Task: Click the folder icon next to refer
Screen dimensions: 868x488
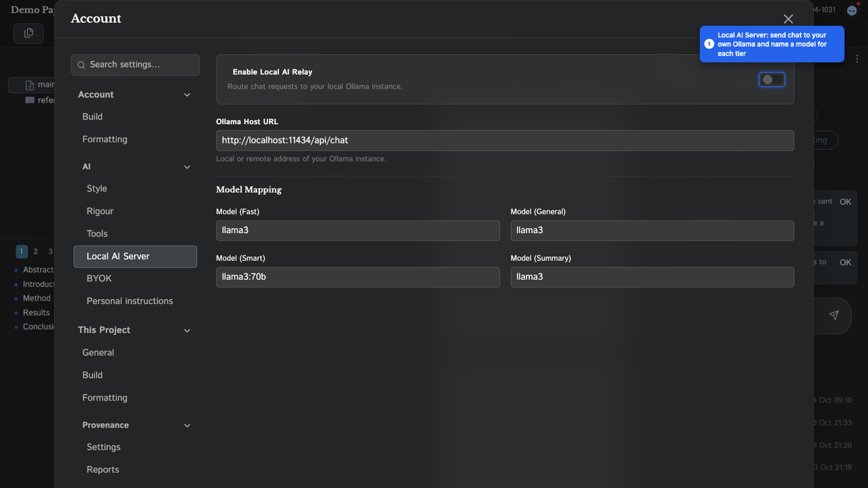Action: [30, 100]
